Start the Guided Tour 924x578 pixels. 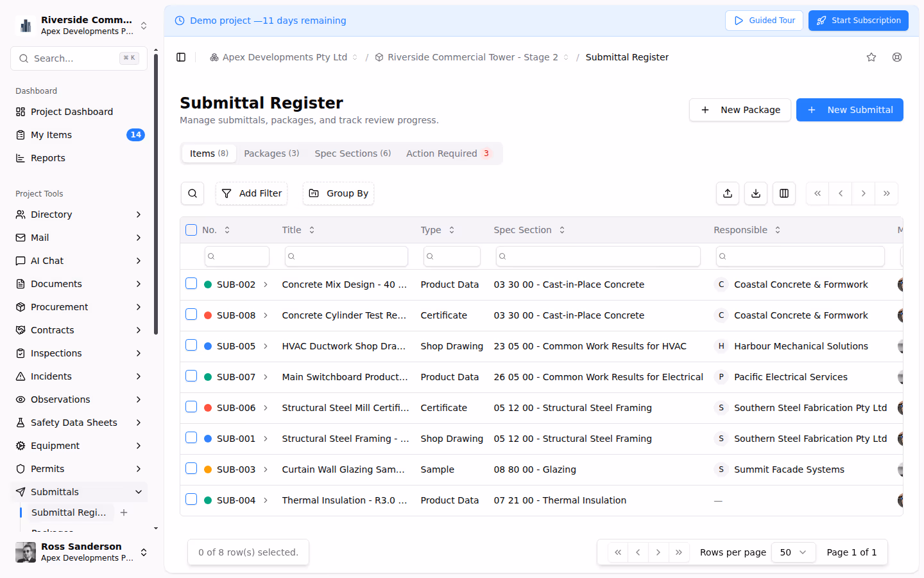(764, 21)
